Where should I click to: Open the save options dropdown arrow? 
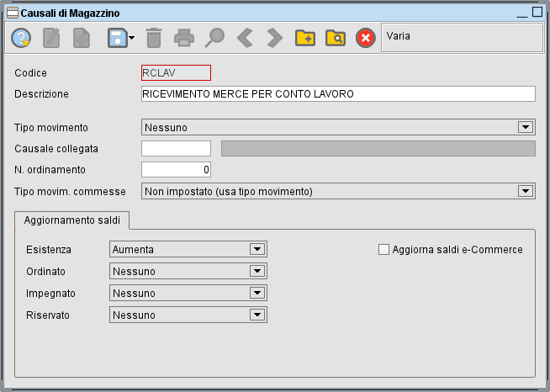pyautogui.click(x=131, y=39)
